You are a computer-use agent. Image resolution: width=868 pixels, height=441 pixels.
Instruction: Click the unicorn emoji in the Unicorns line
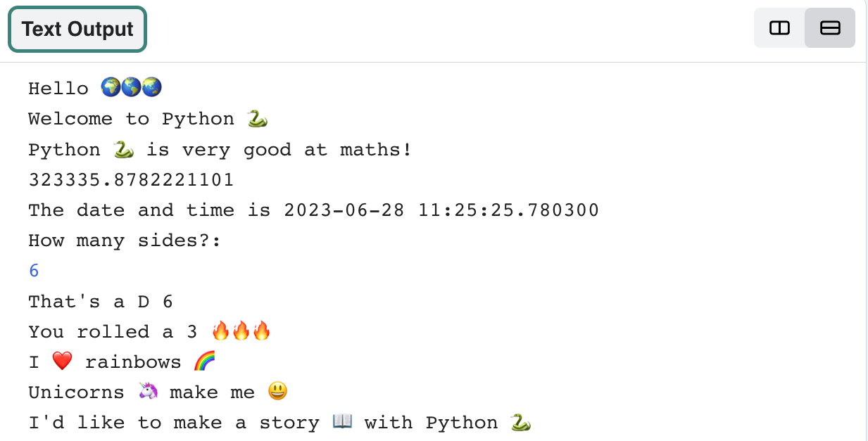tap(146, 391)
